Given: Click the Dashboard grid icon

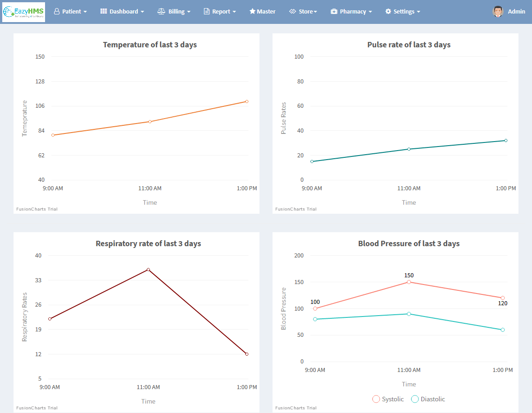Looking at the screenshot, I should click(105, 11).
